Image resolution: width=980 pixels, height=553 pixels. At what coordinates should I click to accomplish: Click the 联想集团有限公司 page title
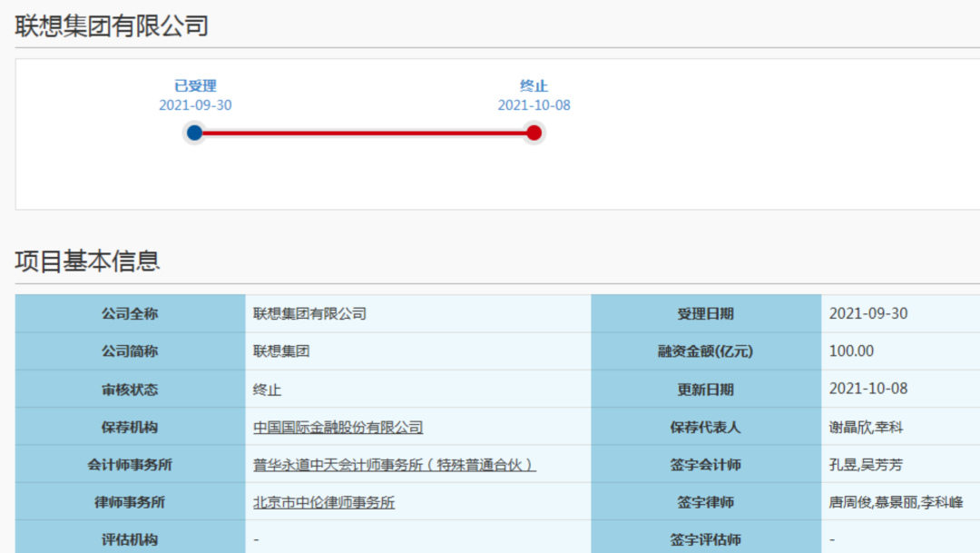click(112, 26)
